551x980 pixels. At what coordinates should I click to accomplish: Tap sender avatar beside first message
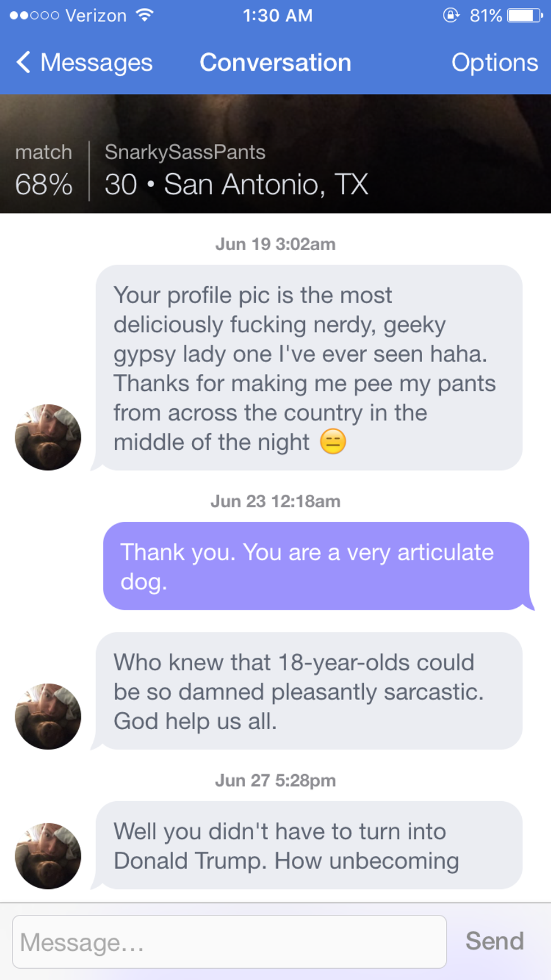pyautogui.click(x=48, y=437)
